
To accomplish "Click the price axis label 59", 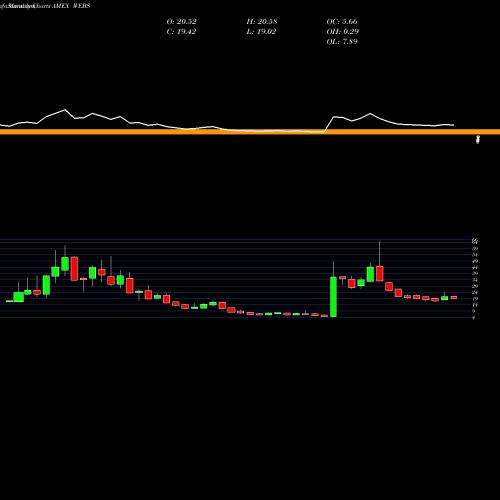I will tap(475, 249).
